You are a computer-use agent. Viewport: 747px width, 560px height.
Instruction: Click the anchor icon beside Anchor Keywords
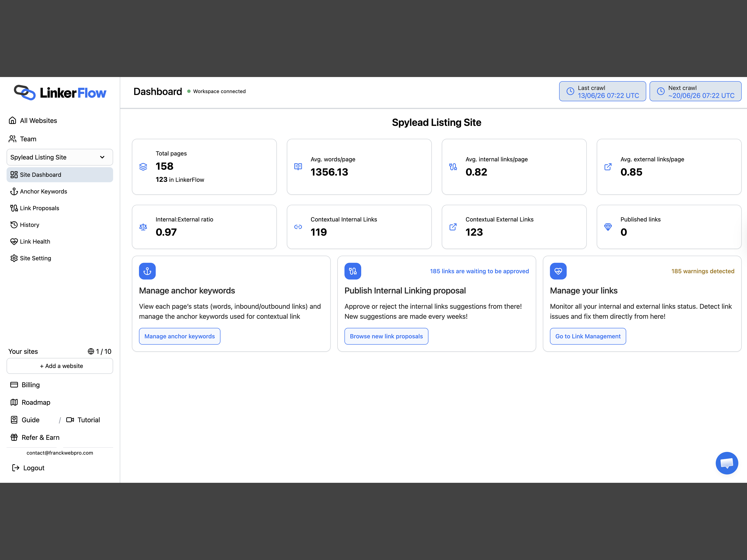14,191
